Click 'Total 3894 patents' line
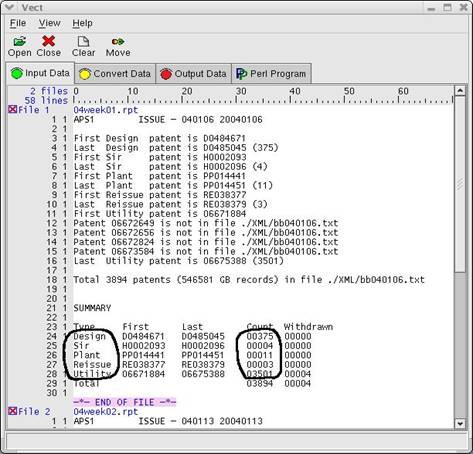Image resolution: width=473 pixels, height=454 pixels. pos(249,279)
